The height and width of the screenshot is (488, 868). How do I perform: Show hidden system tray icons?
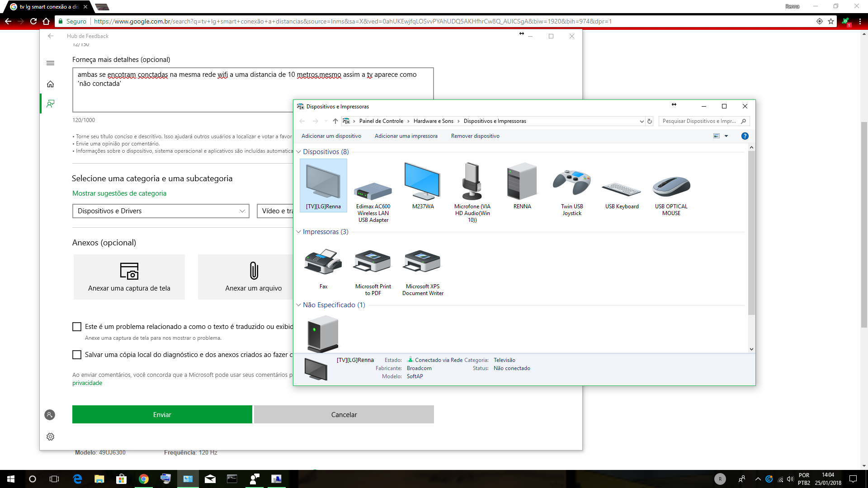(x=758, y=479)
